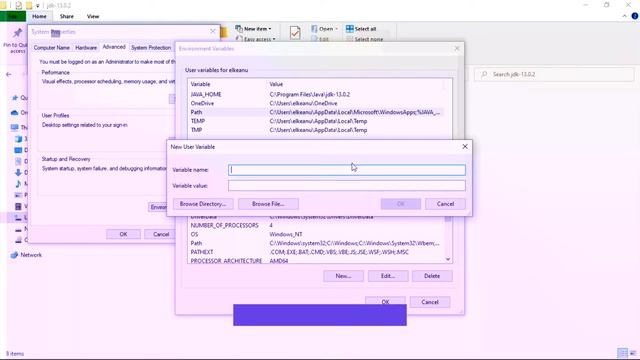This screenshot has width=640, height=360.
Task: Click the Downloads arrow icon in sidebar
Action: coord(18,172)
